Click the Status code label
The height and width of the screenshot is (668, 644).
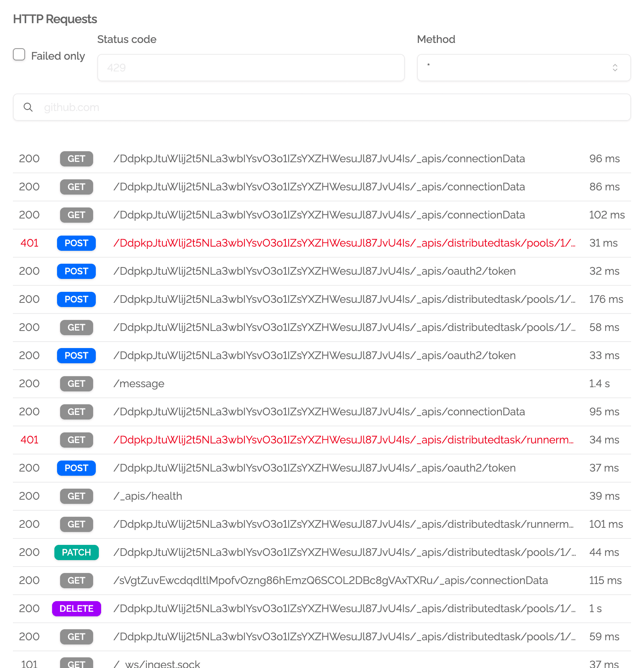pyautogui.click(x=127, y=39)
